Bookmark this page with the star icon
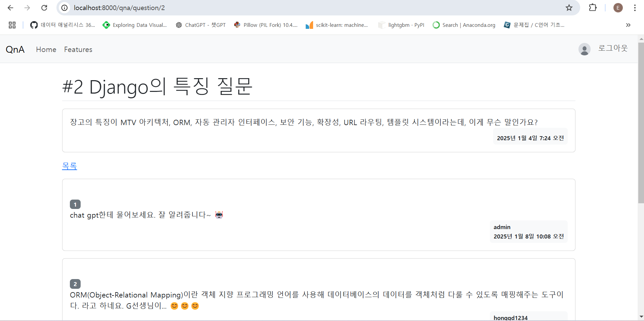Image resolution: width=644 pixels, height=321 pixels. click(569, 8)
